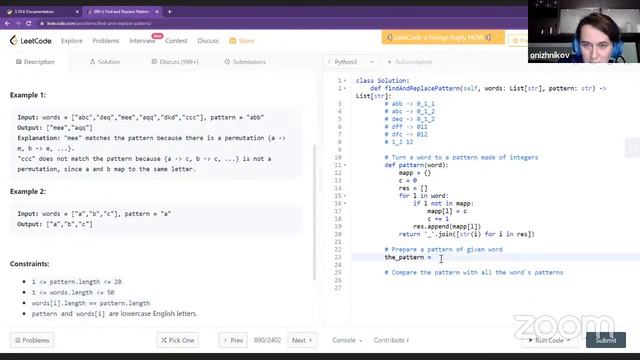The height and width of the screenshot is (360, 640).
Task: Click the 'words[i].length == pattern.length' constraint
Action: coord(91,303)
